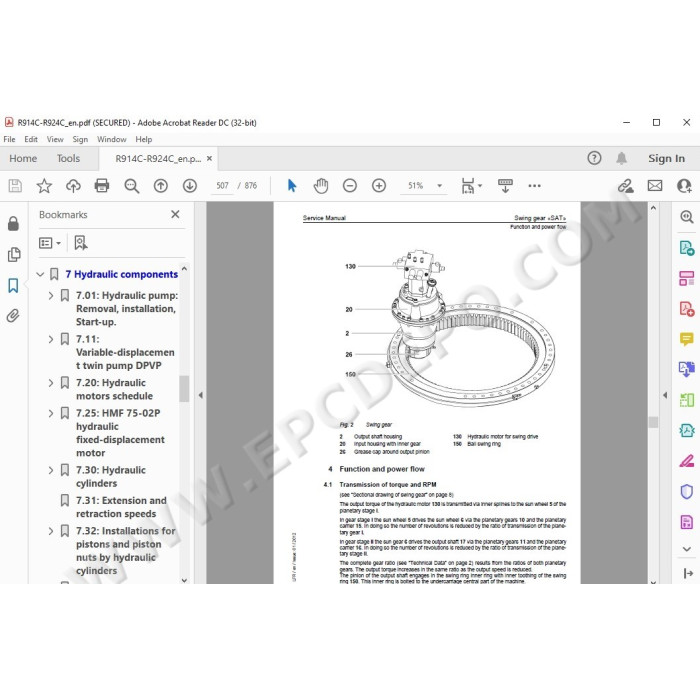Add the file to starred with the star icon

pyautogui.click(x=44, y=186)
